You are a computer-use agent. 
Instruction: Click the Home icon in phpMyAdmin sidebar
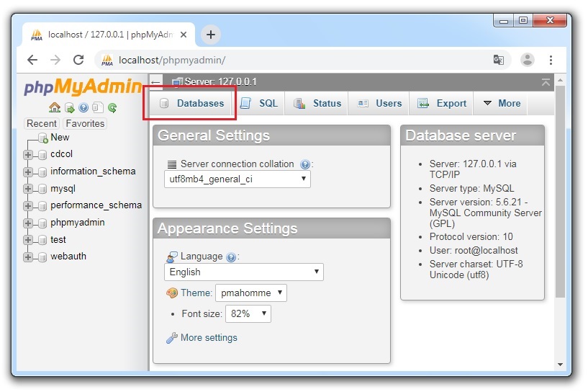click(55, 108)
